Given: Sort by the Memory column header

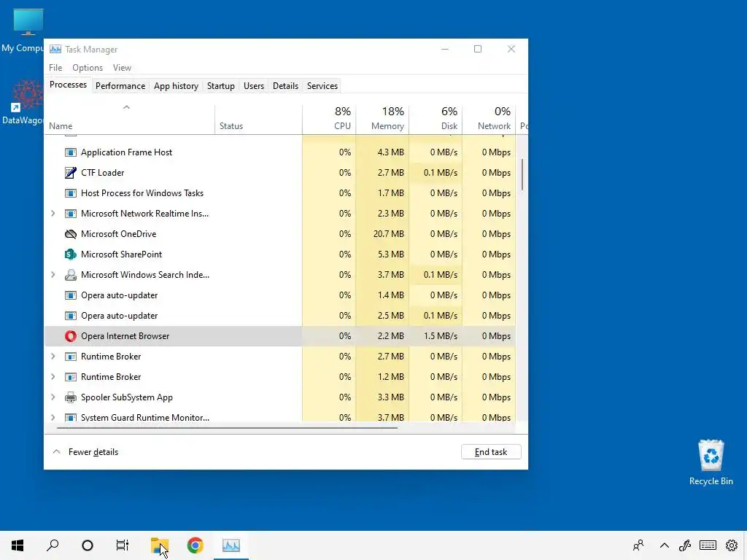Looking at the screenshot, I should click(382, 119).
